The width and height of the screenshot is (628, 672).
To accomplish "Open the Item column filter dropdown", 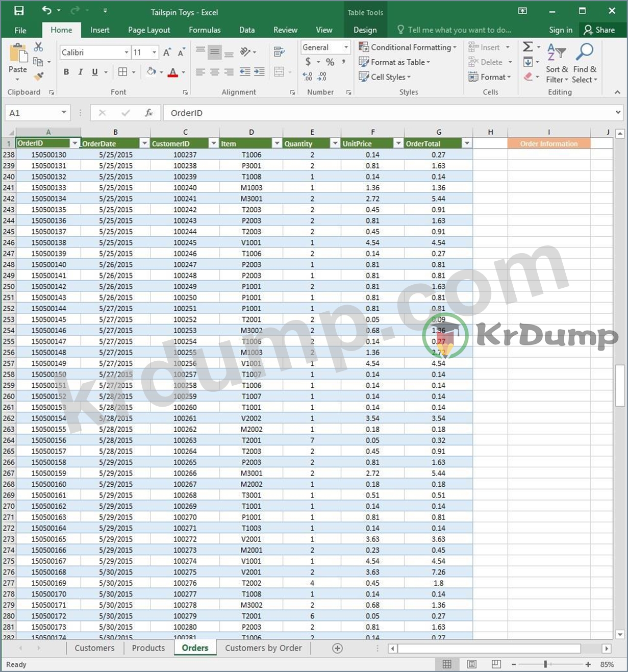I will click(277, 143).
